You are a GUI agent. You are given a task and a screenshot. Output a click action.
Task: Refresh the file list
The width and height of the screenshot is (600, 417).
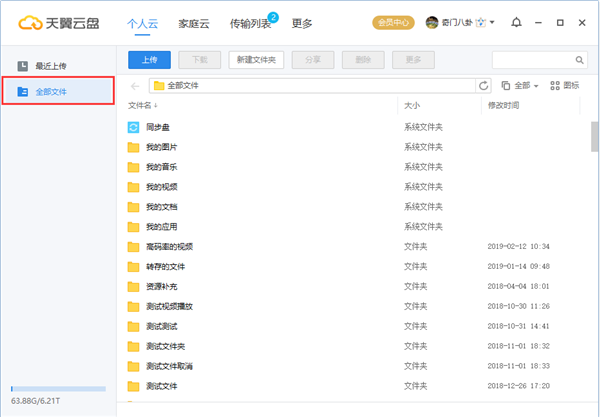click(483, 86)
